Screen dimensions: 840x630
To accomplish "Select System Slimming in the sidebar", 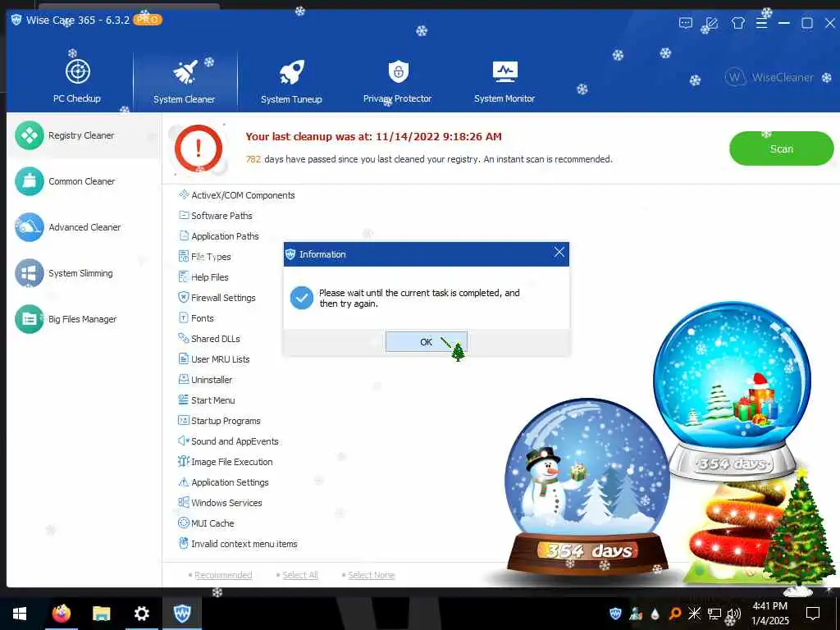I will [x=83, y=273].
